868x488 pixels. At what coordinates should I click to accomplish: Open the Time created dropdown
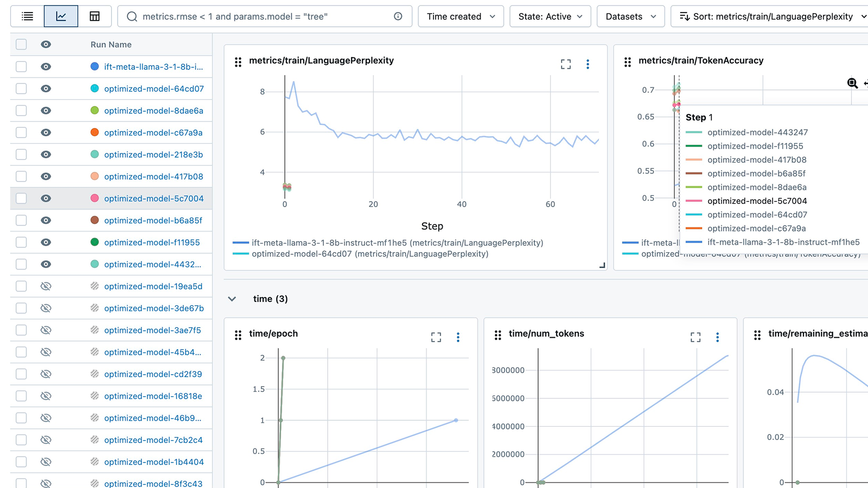[x=461, y=16]
